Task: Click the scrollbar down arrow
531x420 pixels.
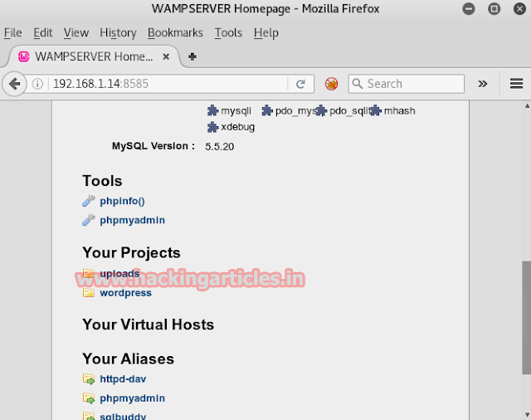Action: click(527, 415)
